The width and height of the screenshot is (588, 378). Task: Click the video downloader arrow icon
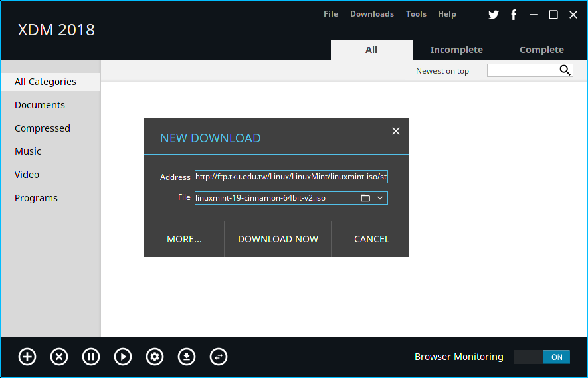[x=187, y=357]
